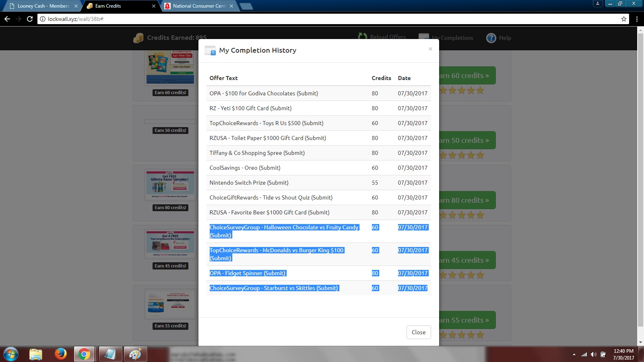Click the gold coins Credits Earned icon
The height and width of the screenshot is (362, 644).
click(138, 38)
